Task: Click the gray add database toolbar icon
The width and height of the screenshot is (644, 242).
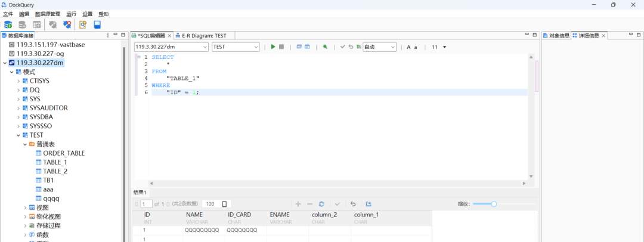Action: click(22, 24)
